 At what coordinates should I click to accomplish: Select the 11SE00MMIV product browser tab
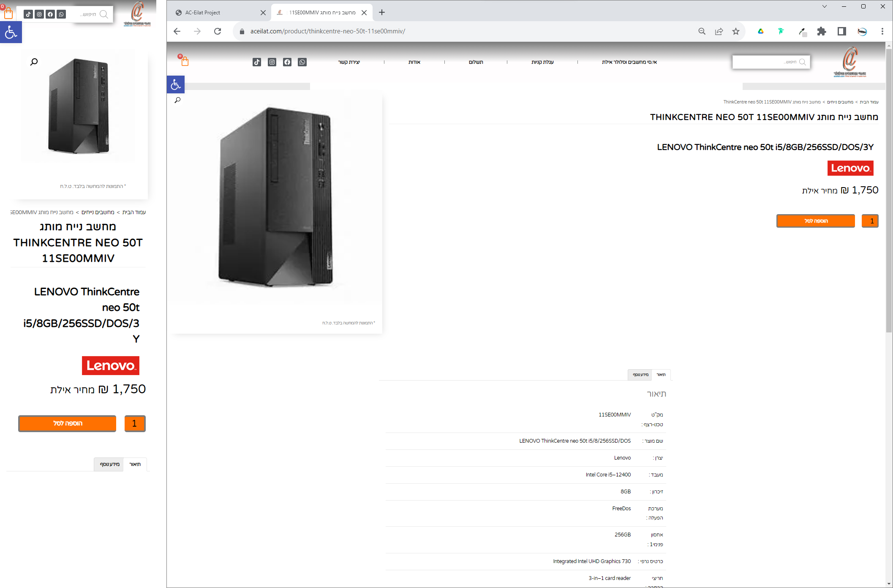point(322,13)
